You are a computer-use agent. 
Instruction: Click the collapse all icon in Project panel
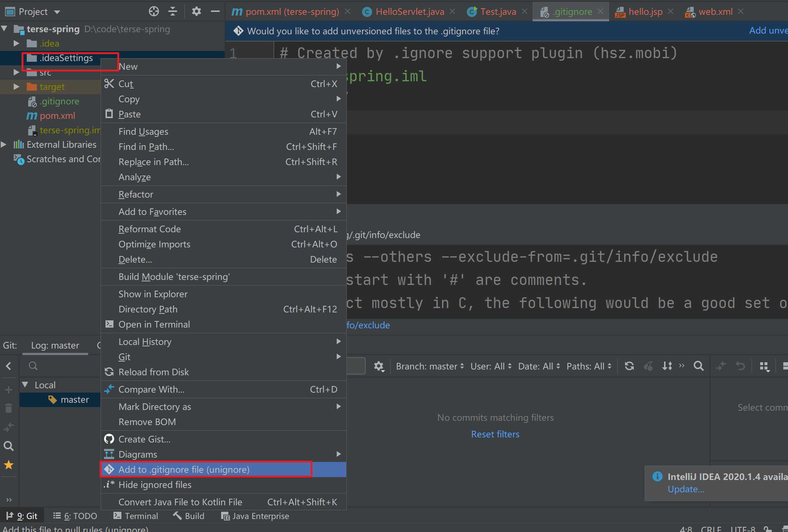coord(173,12)
